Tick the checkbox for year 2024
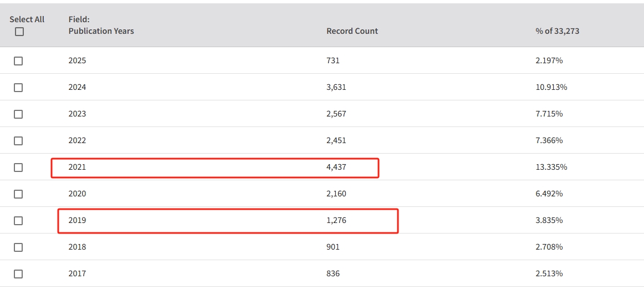This screenshot has height=289, width=644. point(18,88)
